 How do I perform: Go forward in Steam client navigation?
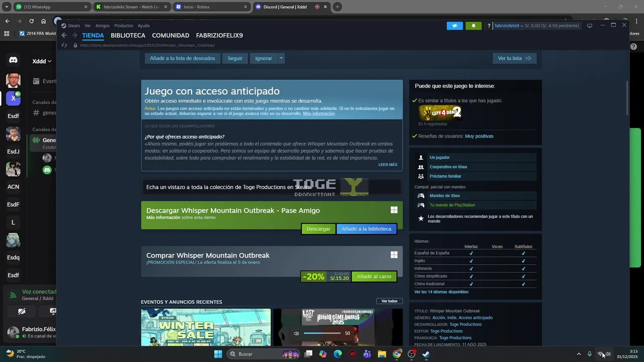pos(74,35)
